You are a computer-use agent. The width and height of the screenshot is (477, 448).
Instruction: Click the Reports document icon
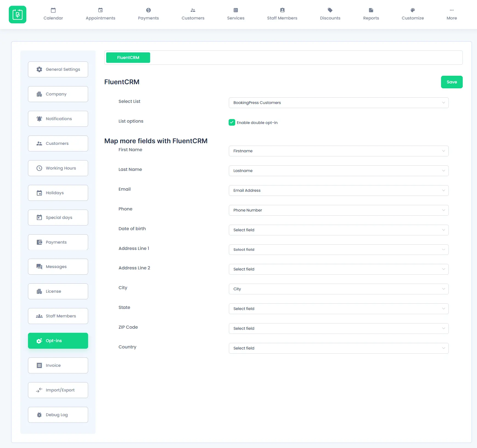(371, 10)
